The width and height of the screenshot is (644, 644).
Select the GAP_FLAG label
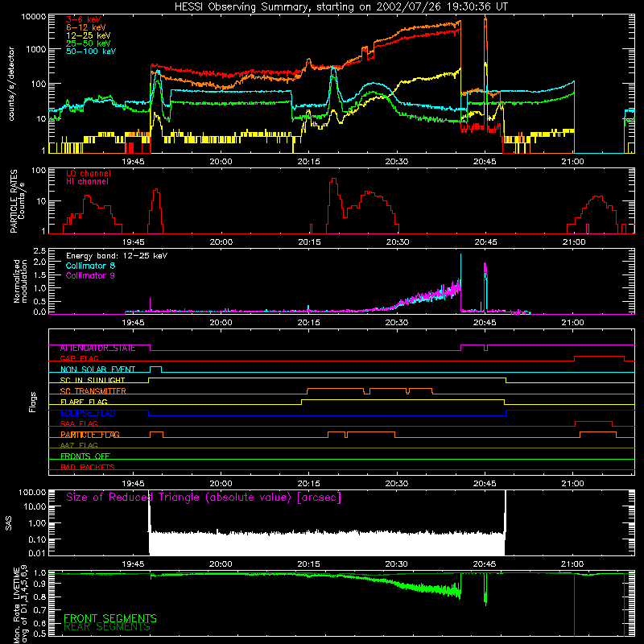[x=79, y=358]
